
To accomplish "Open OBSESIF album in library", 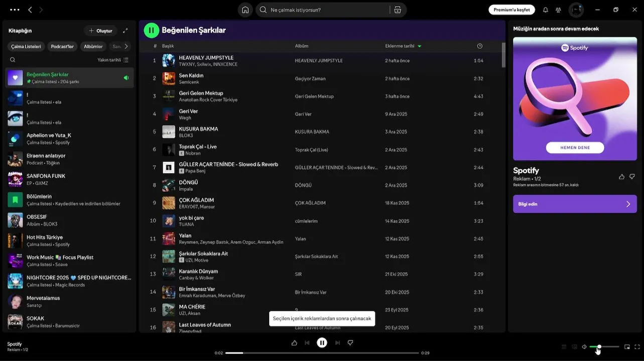I will pyautogui.click(x=70, y=220).
